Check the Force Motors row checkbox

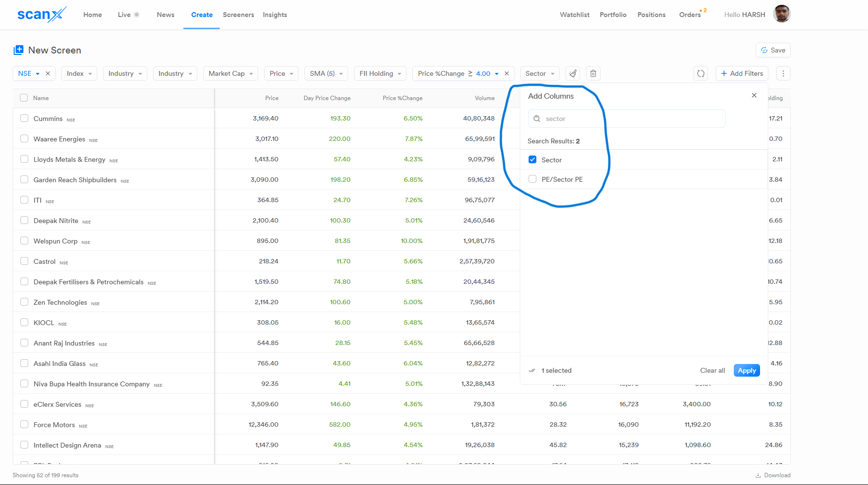pyautogui.click(x=24, y=424)
